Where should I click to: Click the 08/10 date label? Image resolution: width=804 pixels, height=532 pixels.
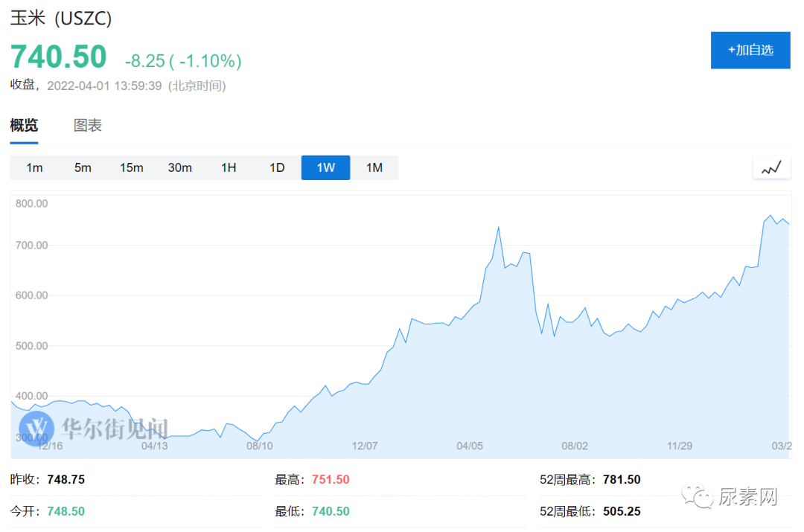(260, 446)
